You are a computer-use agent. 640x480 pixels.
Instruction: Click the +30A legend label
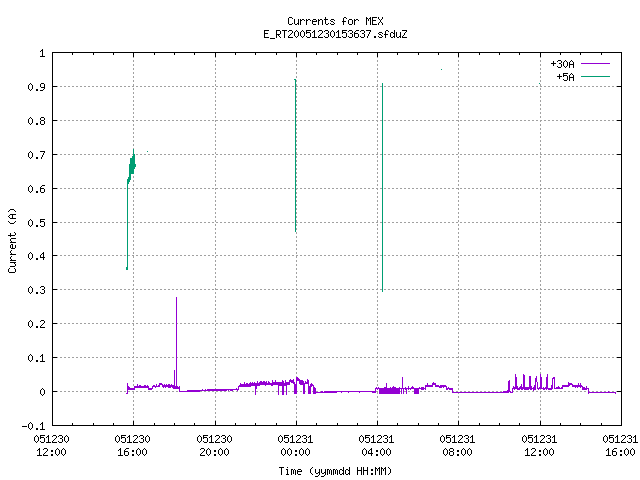pyautogui.click(x=562, y=64)
